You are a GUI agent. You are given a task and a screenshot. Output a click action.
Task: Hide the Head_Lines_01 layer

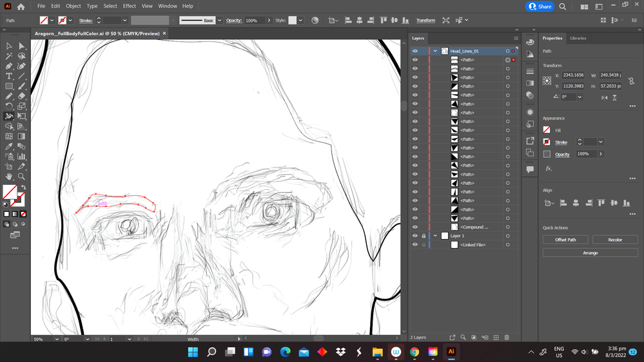pyautogui.click(x=415, y=51)
